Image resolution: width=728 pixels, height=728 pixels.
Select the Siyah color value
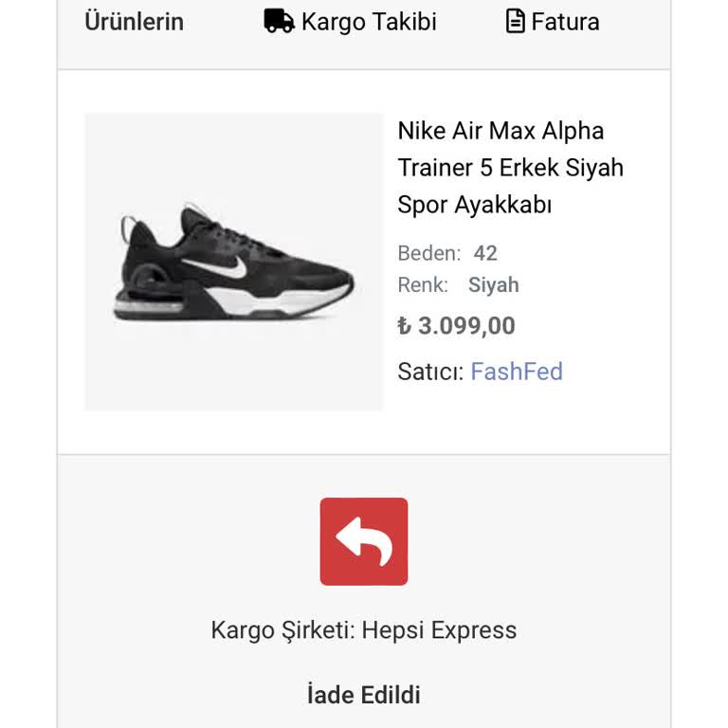pos(493,285)
